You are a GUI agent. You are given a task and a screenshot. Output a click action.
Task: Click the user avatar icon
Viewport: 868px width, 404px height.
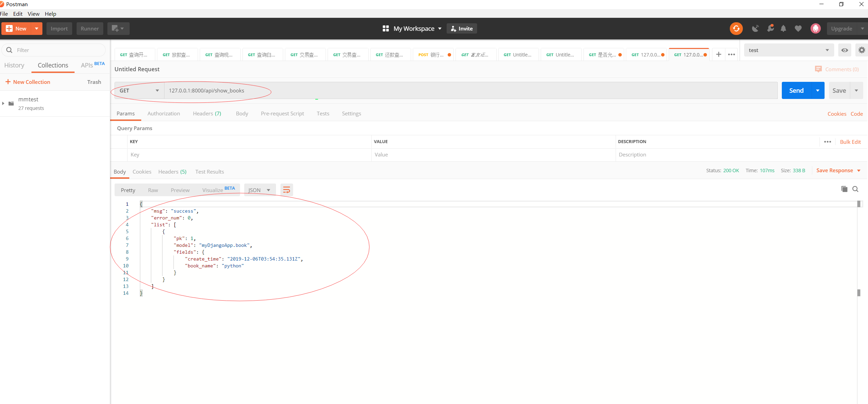[x=815, y=28]
